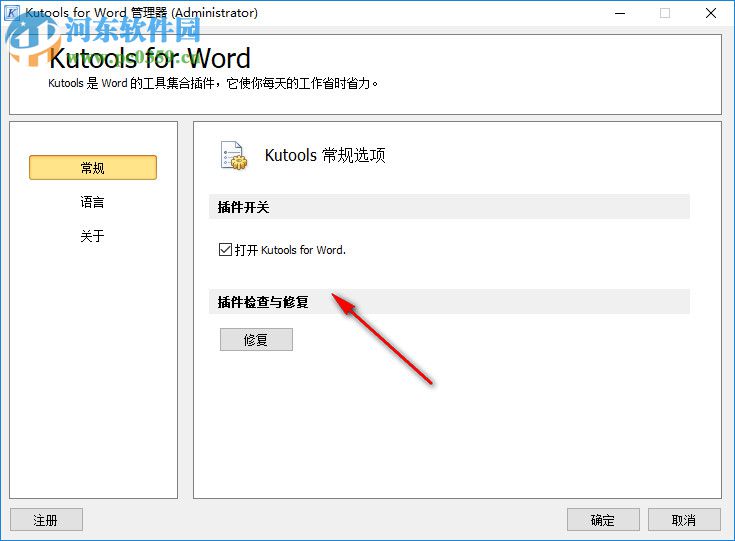
Task: Click the Kutools 常规选项 document gear icon
Action: (234, 155)
